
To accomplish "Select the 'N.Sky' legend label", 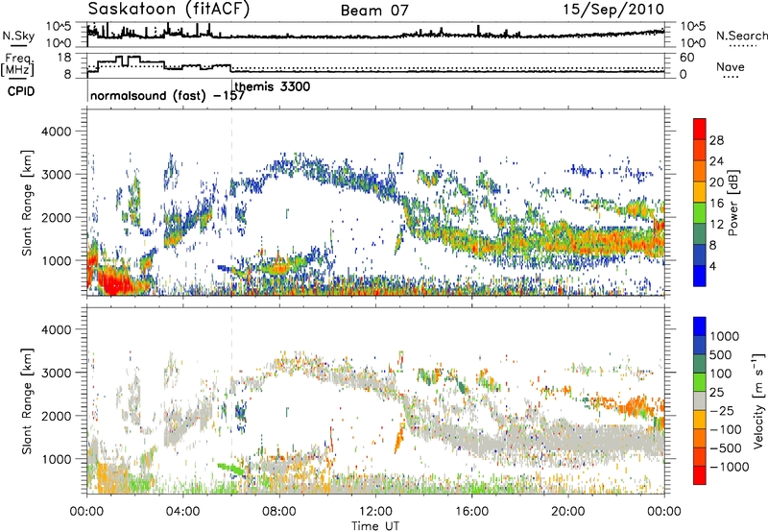I will tap(18, 36).
